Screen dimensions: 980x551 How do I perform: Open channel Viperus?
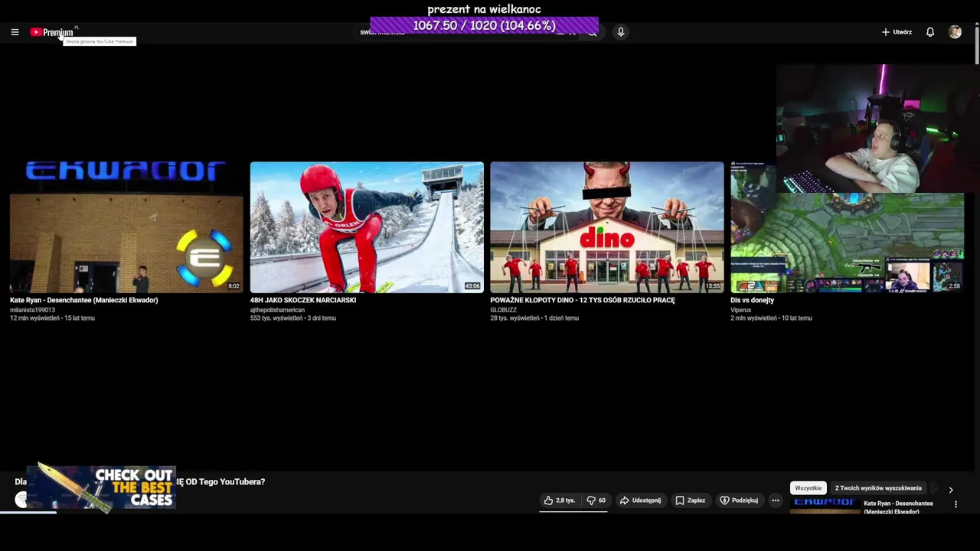pyautogui.click(x=741, y=310)
